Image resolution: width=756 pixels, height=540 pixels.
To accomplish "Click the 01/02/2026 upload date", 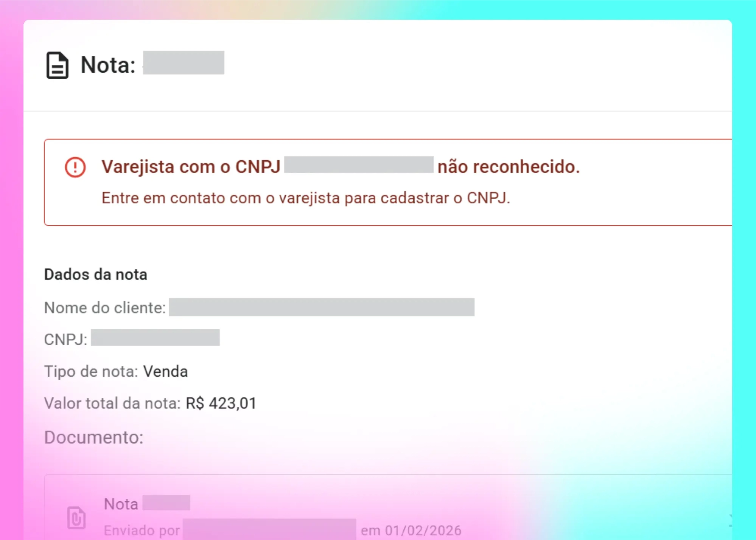I will click(x=423, y=530).
